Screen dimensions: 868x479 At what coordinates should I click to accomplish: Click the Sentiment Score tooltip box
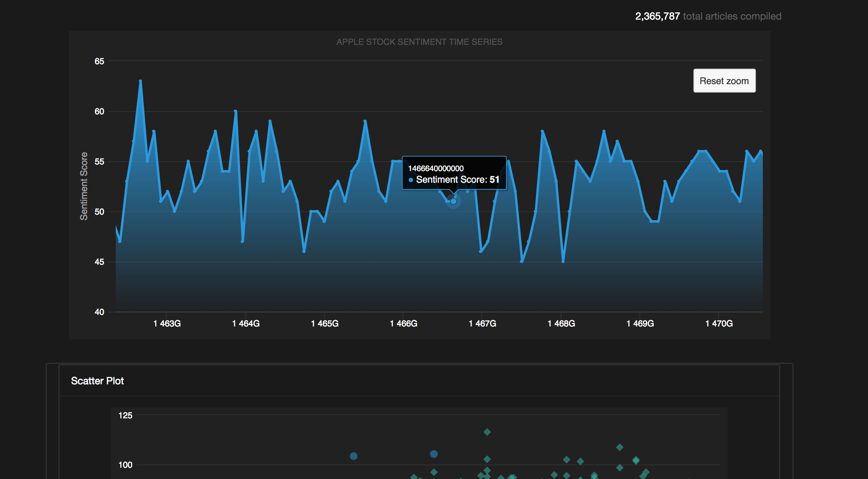pos(454,173)
